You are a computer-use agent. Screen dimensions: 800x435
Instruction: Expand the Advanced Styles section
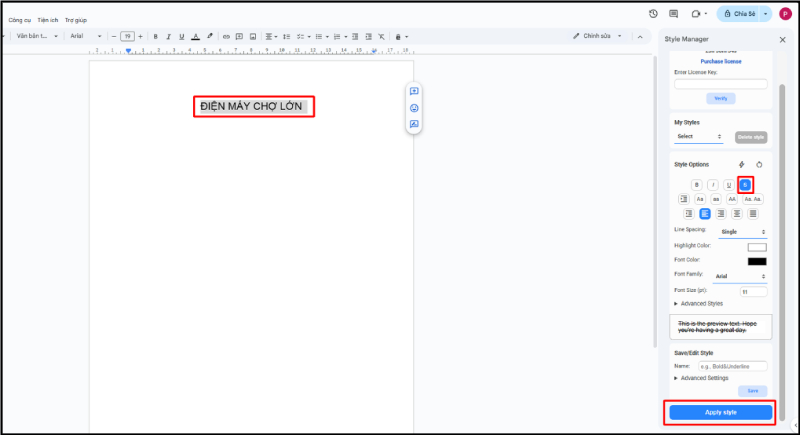700,303
